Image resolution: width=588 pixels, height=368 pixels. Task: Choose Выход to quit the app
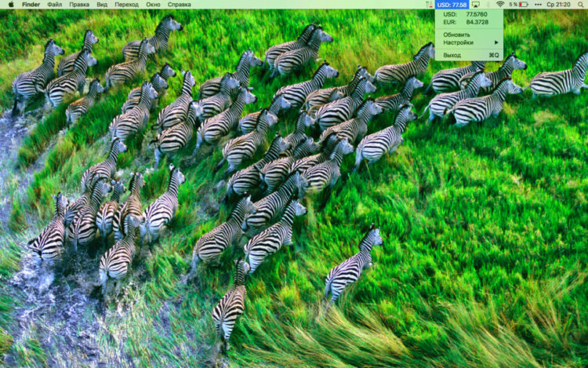pos(452,55)
